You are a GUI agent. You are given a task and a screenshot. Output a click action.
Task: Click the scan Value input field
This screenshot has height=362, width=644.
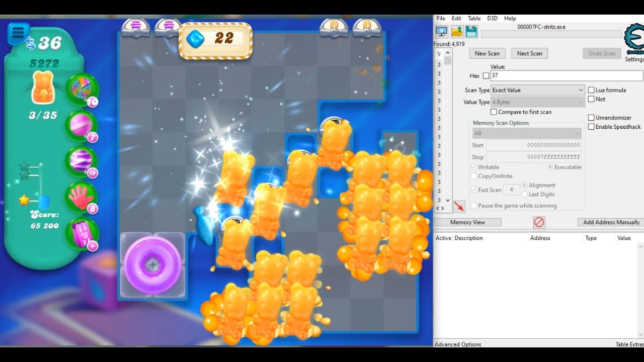click(x=567, y=75)
